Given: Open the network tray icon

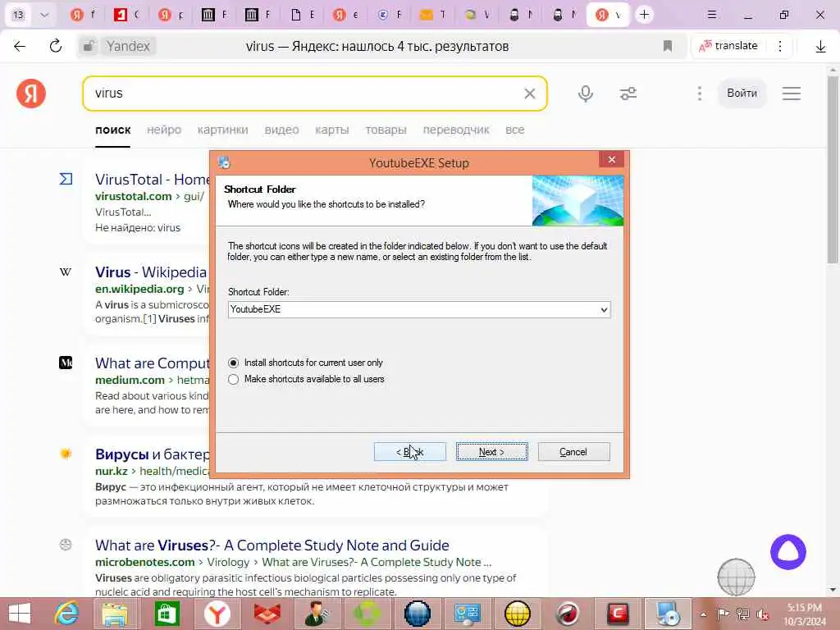Looking at the screenshot, I should (x=742, y=614).
